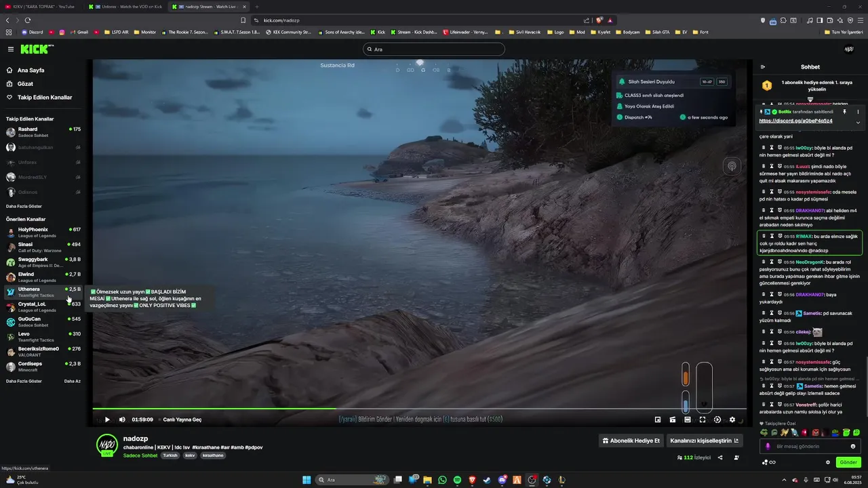Jump to live with Canlı Yayına Geç

pos(182,420)
